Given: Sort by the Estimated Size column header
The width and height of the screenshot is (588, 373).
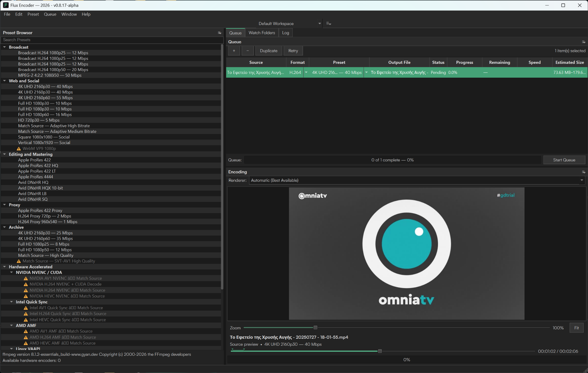Looking at the screenshot, I should pyautogui.click(x=570, y=62).
